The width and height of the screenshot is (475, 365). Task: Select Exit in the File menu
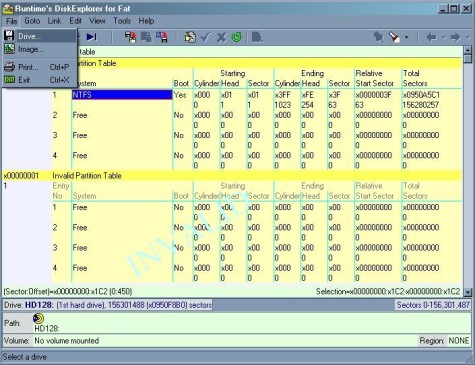[40, 80]
